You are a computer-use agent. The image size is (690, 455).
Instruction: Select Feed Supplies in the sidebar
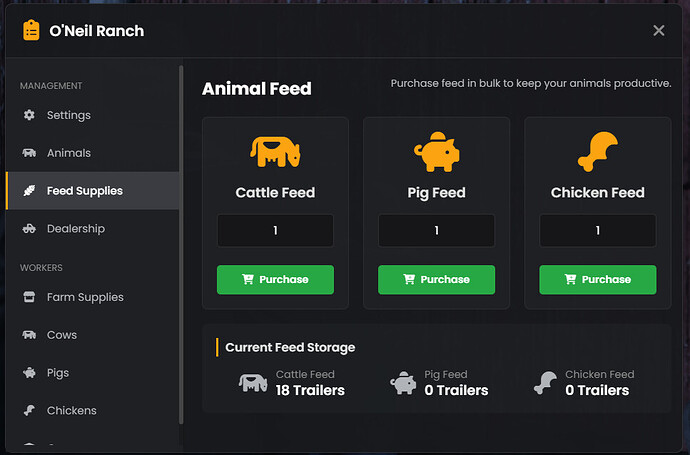click(x=84, y=191)
